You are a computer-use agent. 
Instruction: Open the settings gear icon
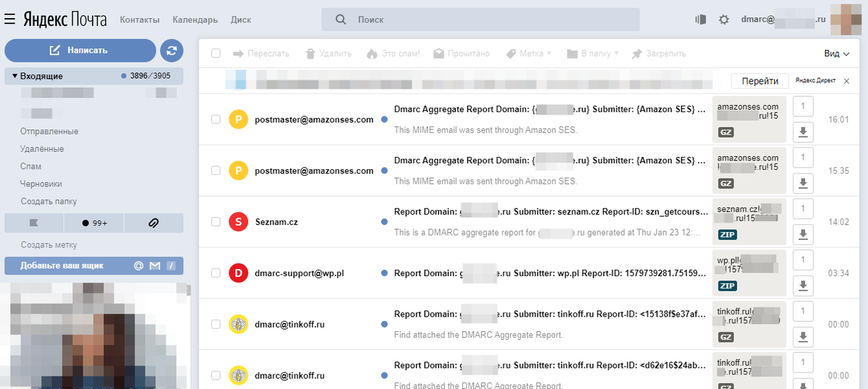click(723, 20)
